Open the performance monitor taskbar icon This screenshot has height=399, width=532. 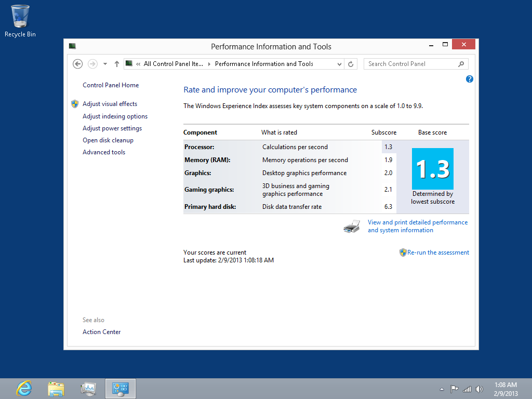[x=88, y=389]
